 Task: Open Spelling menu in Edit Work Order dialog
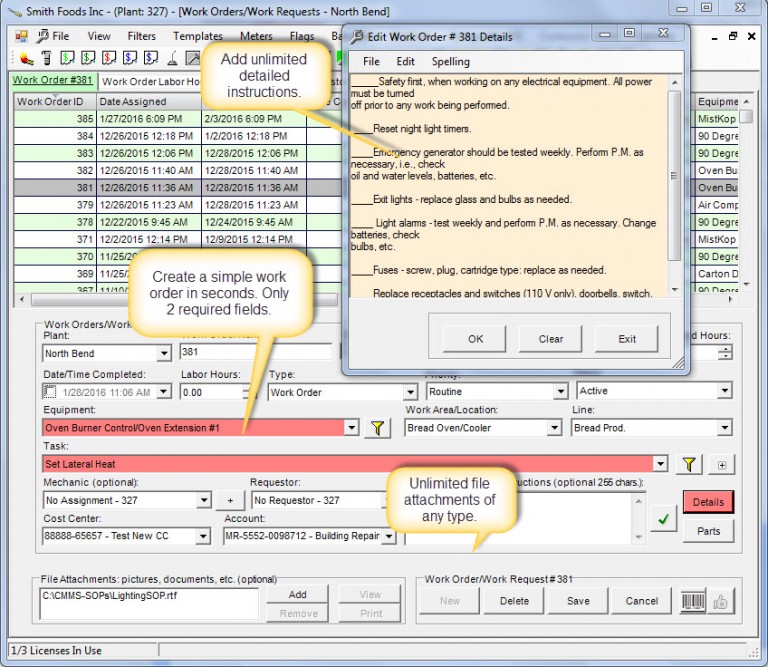click(451, 62)
